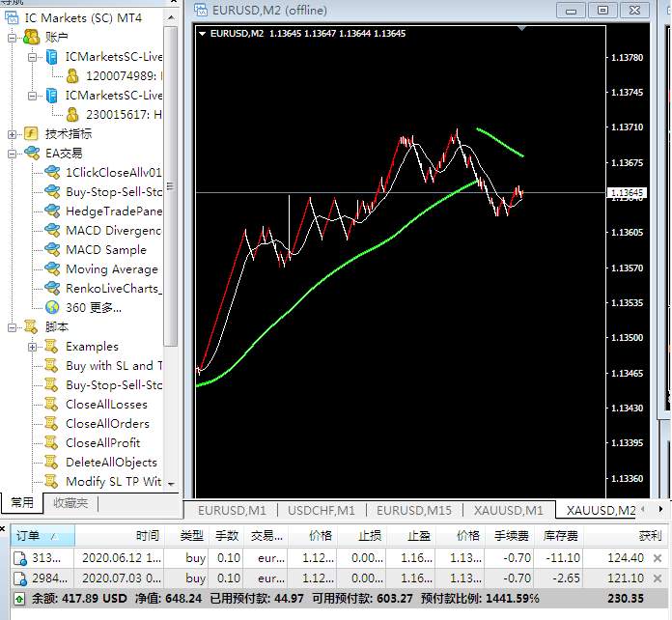Select the MACD Sample EA icon

[52, 249]
